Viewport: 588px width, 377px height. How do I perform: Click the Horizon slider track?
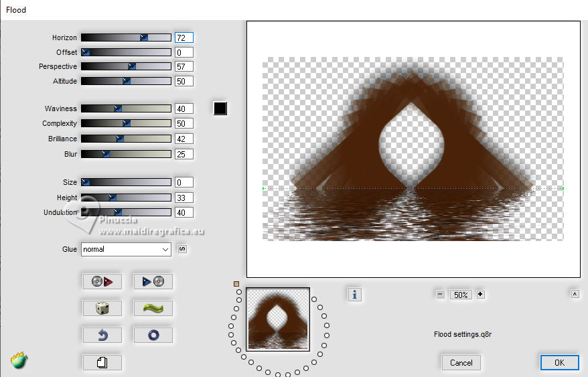(x=126, y=37)
